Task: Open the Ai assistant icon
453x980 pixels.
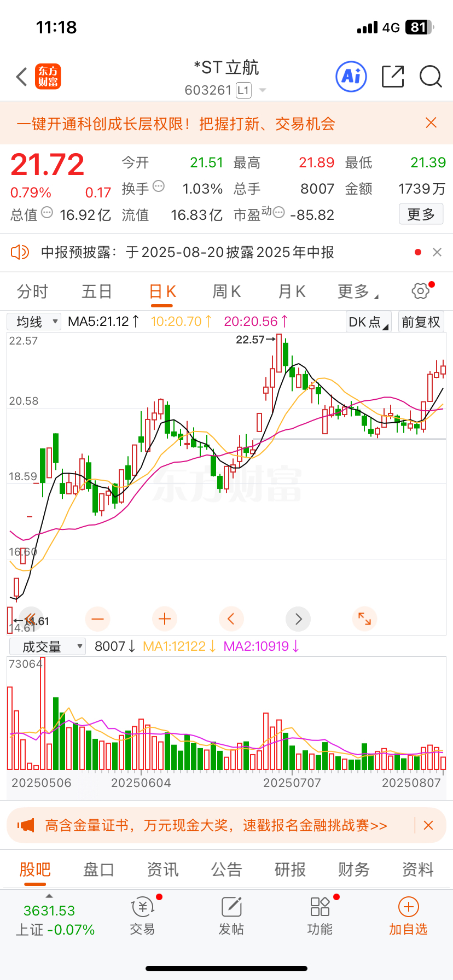Action: click(x=351, y=76)
